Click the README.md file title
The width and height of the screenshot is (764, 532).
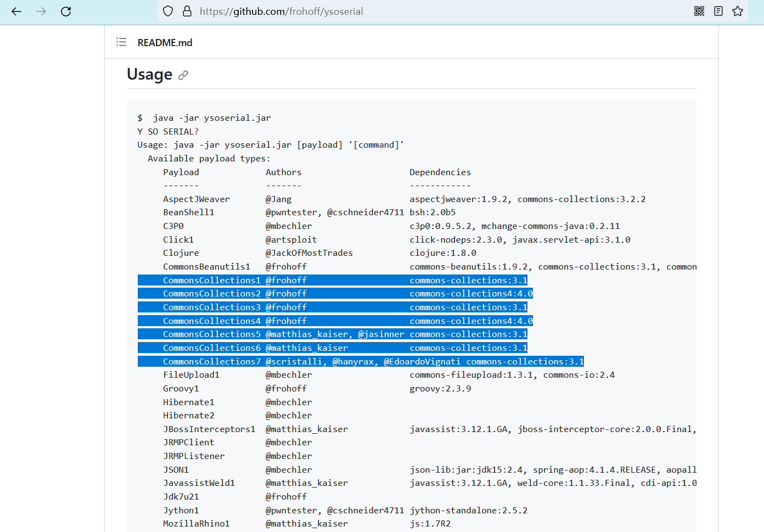[165, 43]
